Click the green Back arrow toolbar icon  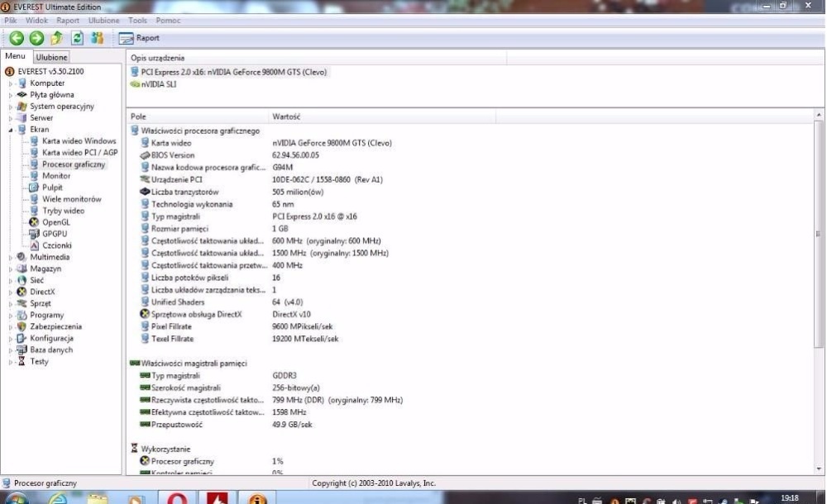[17, 38]
